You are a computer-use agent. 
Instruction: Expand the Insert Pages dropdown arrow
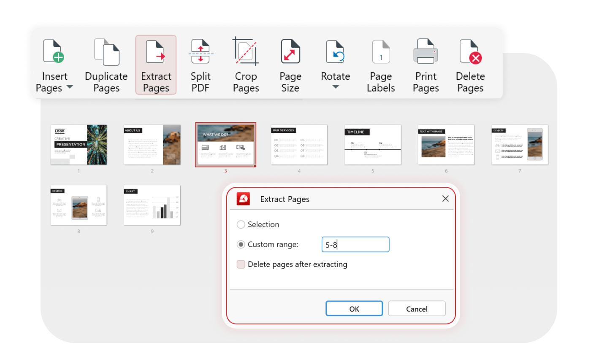[x=70, y=87]
